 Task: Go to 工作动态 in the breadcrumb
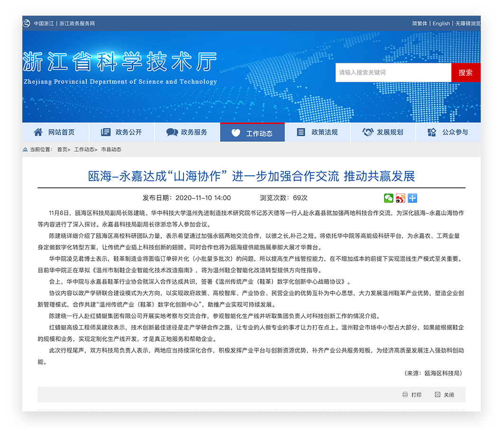(84, 149)
